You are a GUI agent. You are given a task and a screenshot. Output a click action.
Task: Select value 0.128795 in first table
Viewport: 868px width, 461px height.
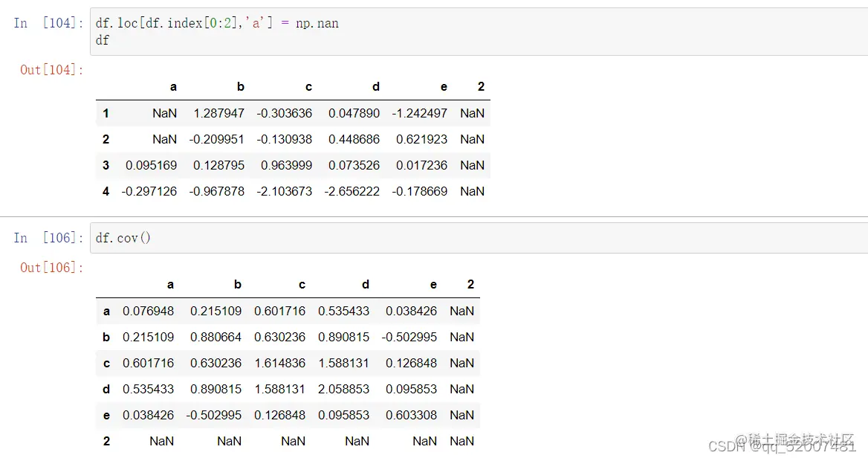pyautogui.click(x=218, y=166)
